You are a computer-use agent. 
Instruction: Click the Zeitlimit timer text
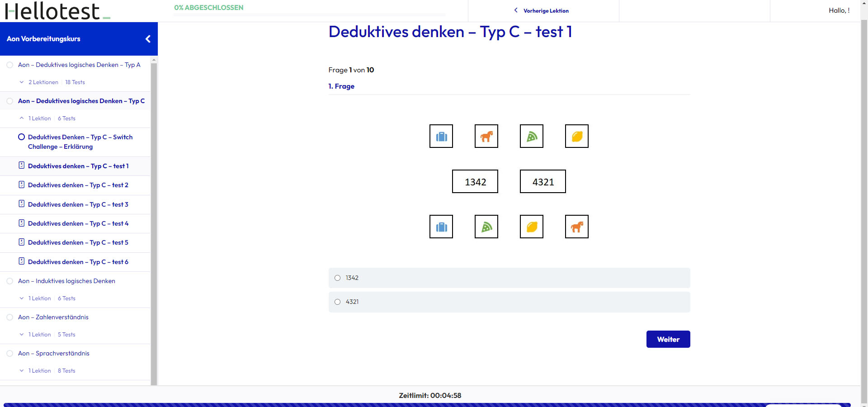coord(430,396)
